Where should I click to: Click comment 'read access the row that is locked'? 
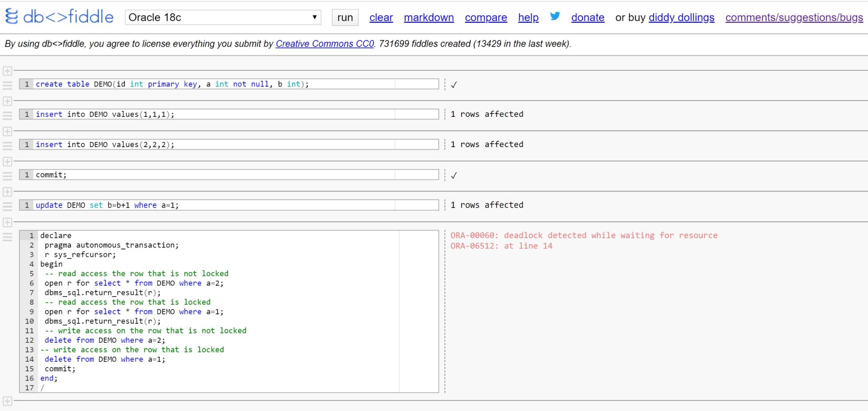pyautogui.click(x=128, y=302)
